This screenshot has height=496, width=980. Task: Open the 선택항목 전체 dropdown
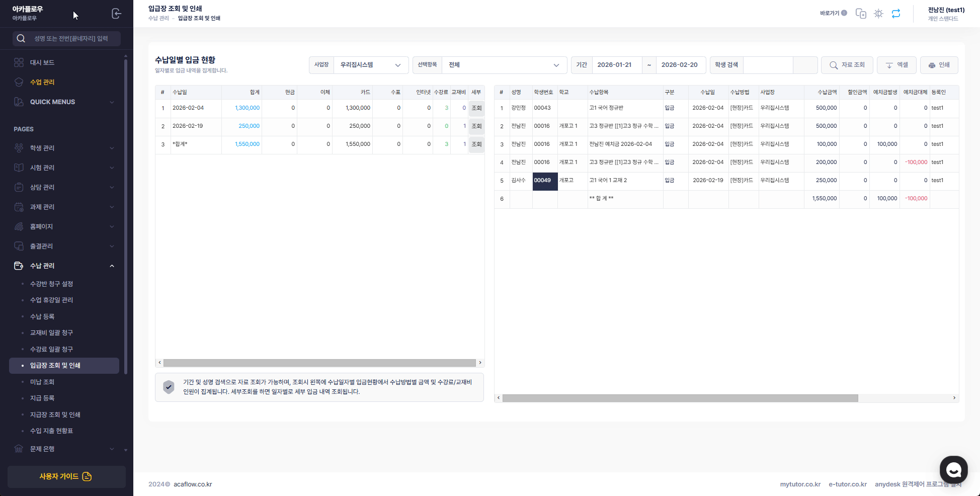[504, 65]
